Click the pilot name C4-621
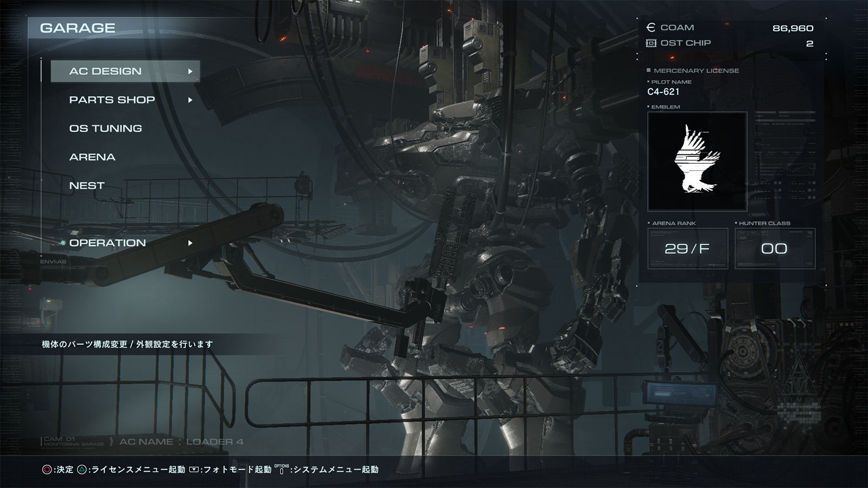The height and width of the screenshot is (488, 868). point(663,92)
